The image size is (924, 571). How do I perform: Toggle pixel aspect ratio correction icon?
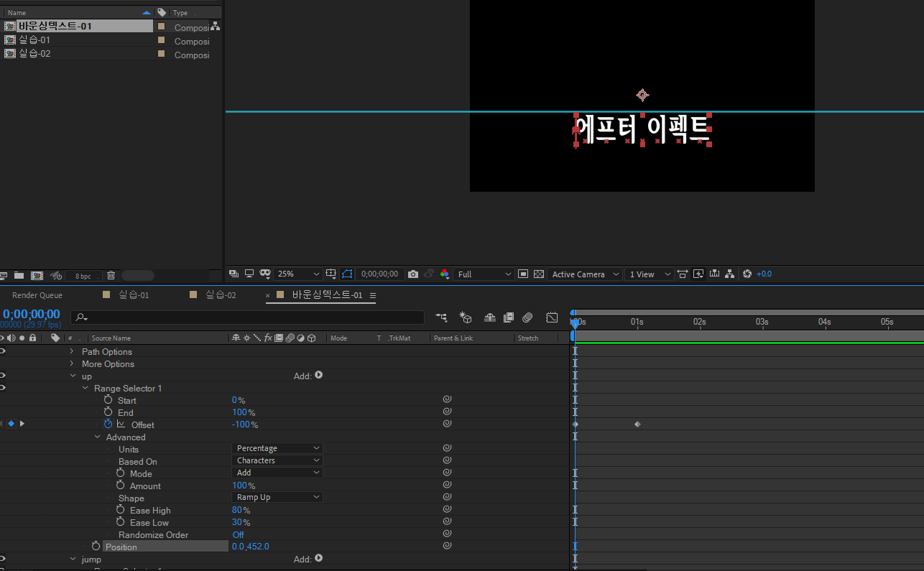click(683, 274)
